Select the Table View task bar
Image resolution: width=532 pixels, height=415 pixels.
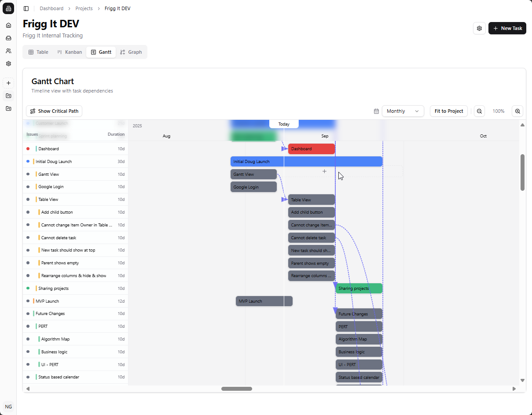312,200
